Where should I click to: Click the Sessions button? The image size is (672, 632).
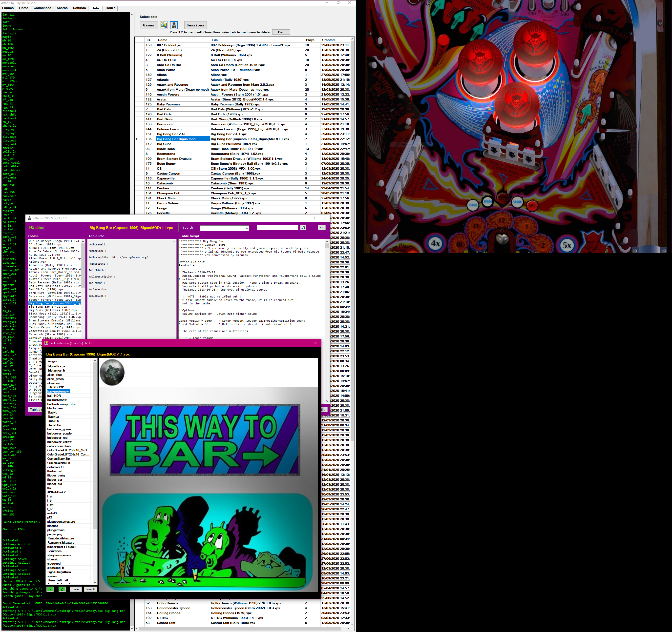[195, 25]
